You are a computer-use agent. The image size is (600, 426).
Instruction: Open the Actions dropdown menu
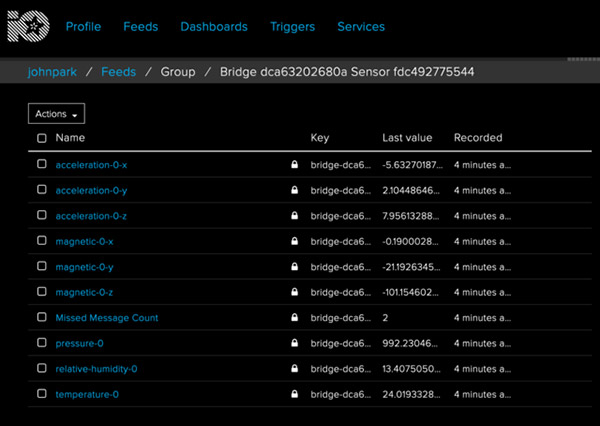pos(56,114)
